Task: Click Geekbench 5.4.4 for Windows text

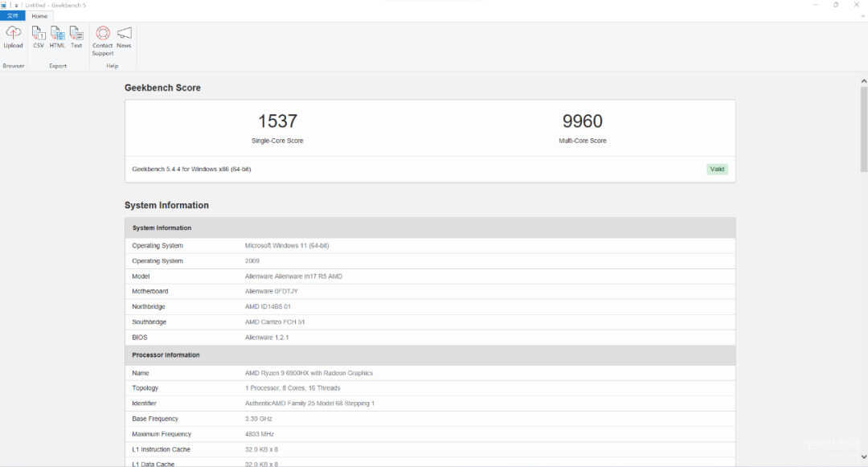Action: point(191,170)
